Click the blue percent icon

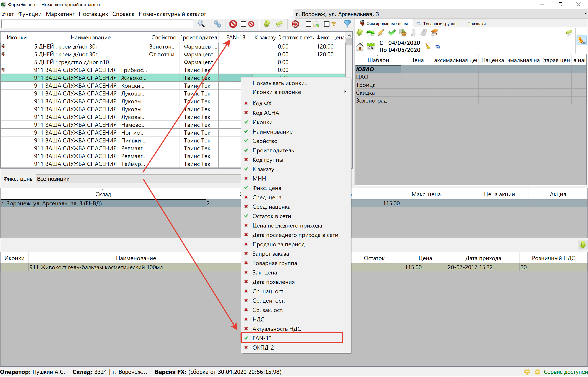pyautogui.click(x=438, y=46)
